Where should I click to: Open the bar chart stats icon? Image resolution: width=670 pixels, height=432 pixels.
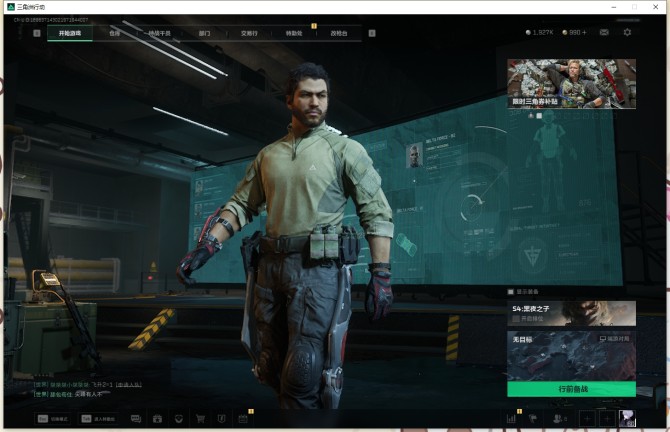(x=511, y=419)
